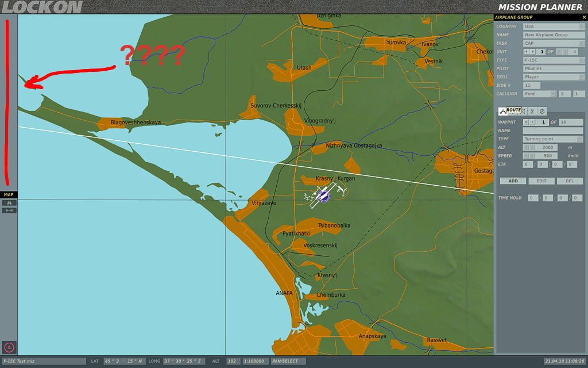The image size is (588, 368).
Task: Click the longitude readout in status bar
Action: [184, 361]
